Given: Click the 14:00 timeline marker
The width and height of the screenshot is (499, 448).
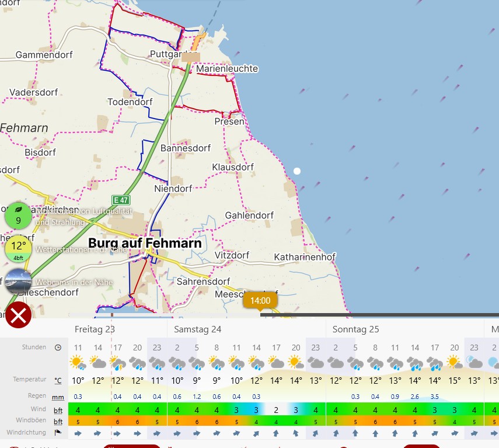Looking at the screenshot, I should pos(260,301).
